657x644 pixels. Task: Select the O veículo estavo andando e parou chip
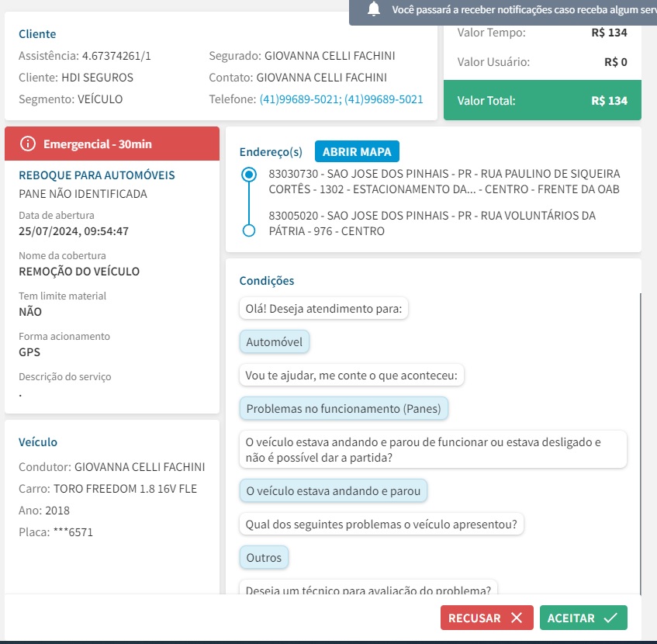[x=333, y=490]
